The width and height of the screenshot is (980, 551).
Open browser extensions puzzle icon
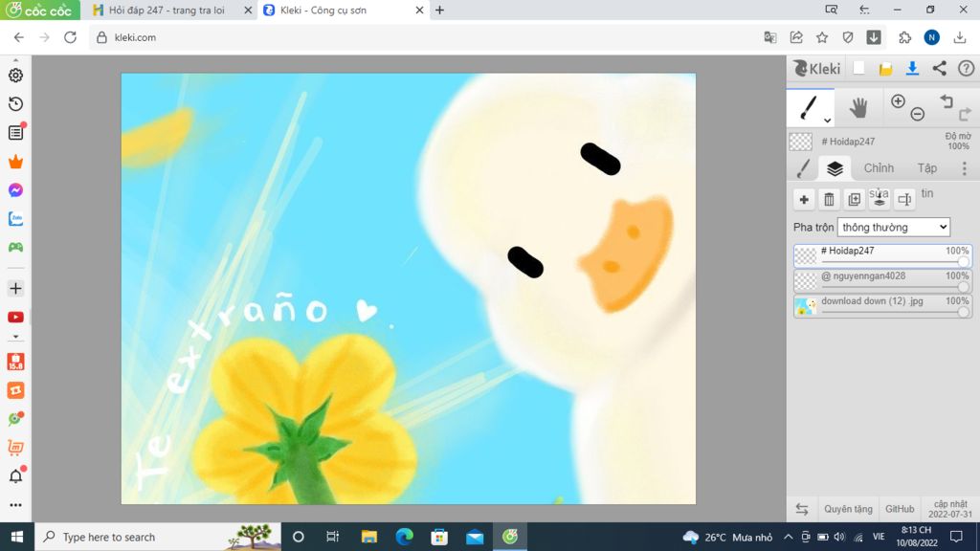coord(905,37)
